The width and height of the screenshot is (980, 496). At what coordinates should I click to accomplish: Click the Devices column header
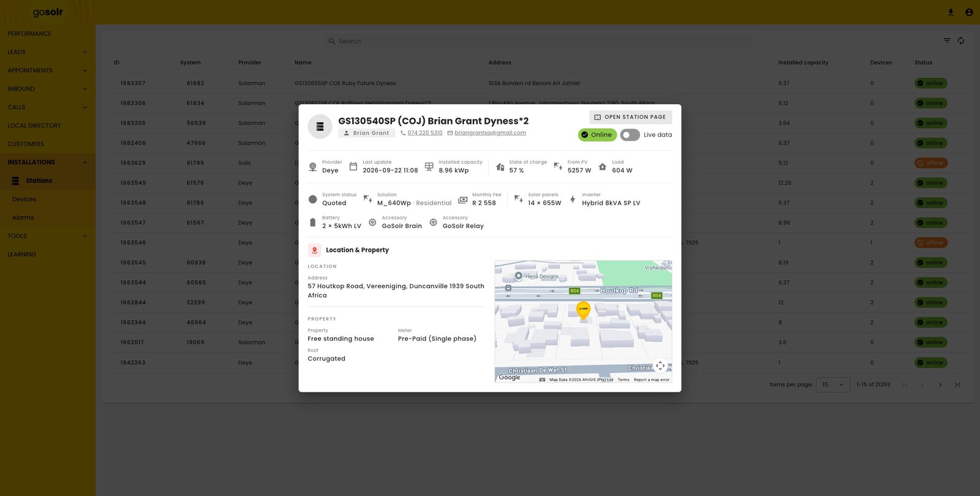tap(881, 63)
